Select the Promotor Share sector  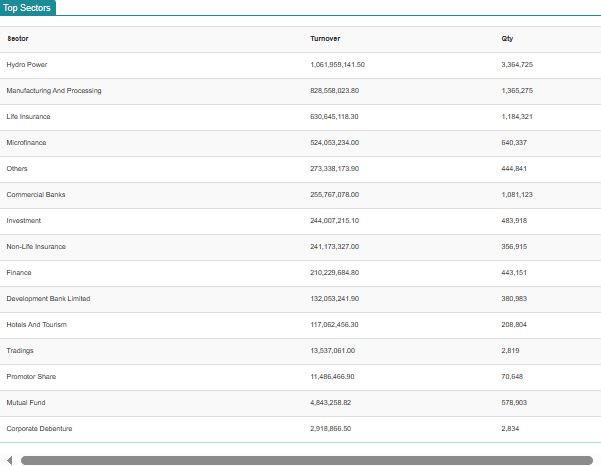click(31, 377)
